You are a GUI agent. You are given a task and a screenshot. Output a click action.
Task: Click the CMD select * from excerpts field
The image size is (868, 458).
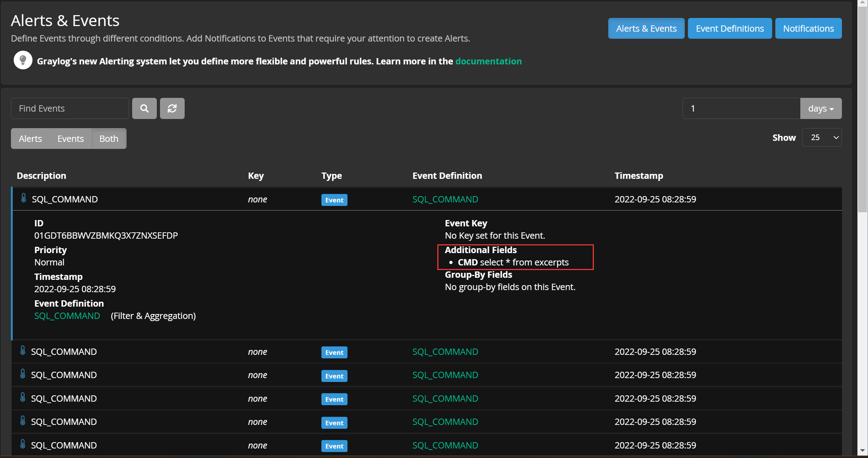(x=513, y=262)
